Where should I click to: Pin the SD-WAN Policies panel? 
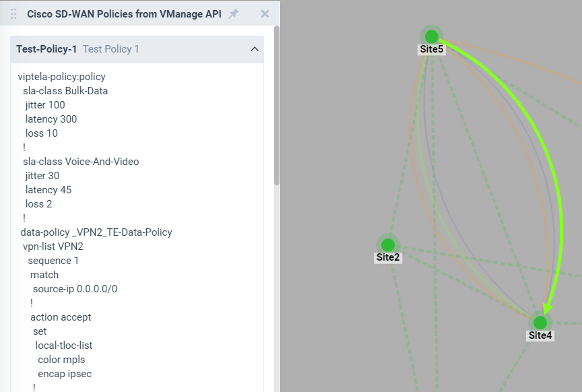point(233,14)
